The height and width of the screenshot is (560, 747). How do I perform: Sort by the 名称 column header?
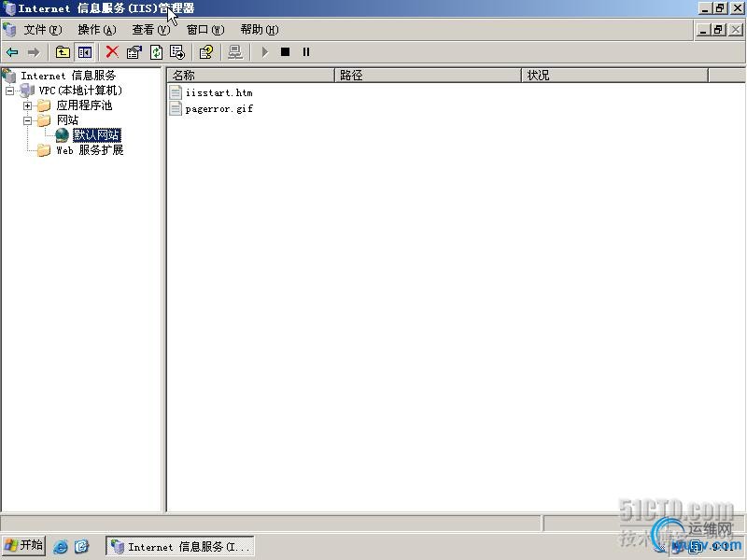coord(251,76)
